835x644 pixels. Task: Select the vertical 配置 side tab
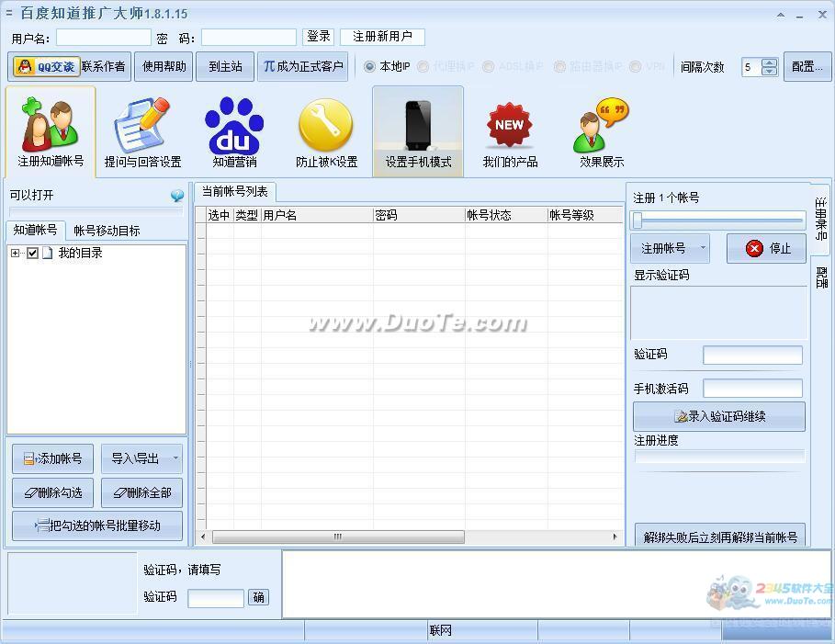coord(821,277)
